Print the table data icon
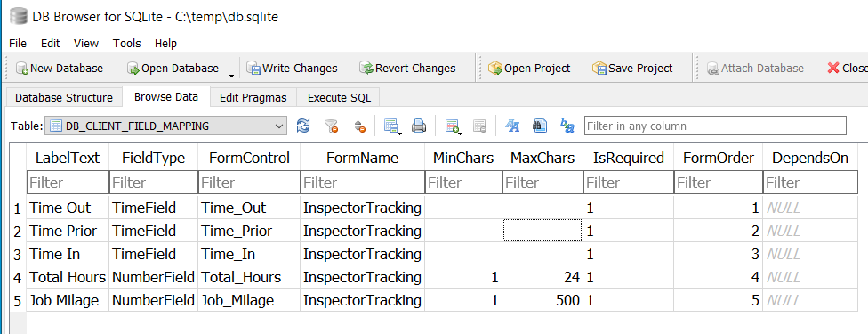The image size is (868, 334). click(x=419, y=126)
